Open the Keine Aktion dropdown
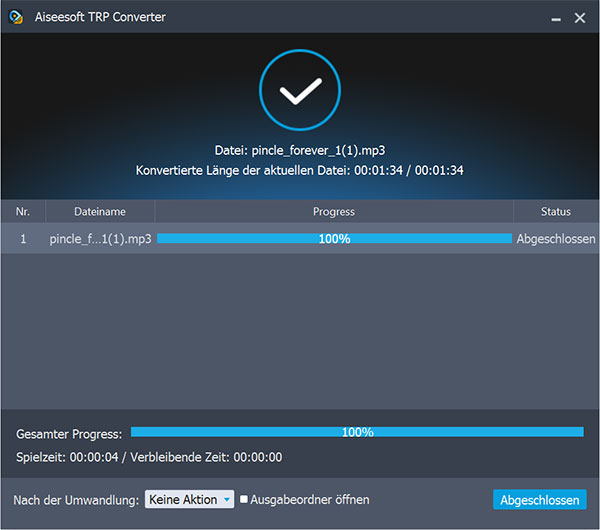Screen dimensions: 600x530 coord(189,499)
